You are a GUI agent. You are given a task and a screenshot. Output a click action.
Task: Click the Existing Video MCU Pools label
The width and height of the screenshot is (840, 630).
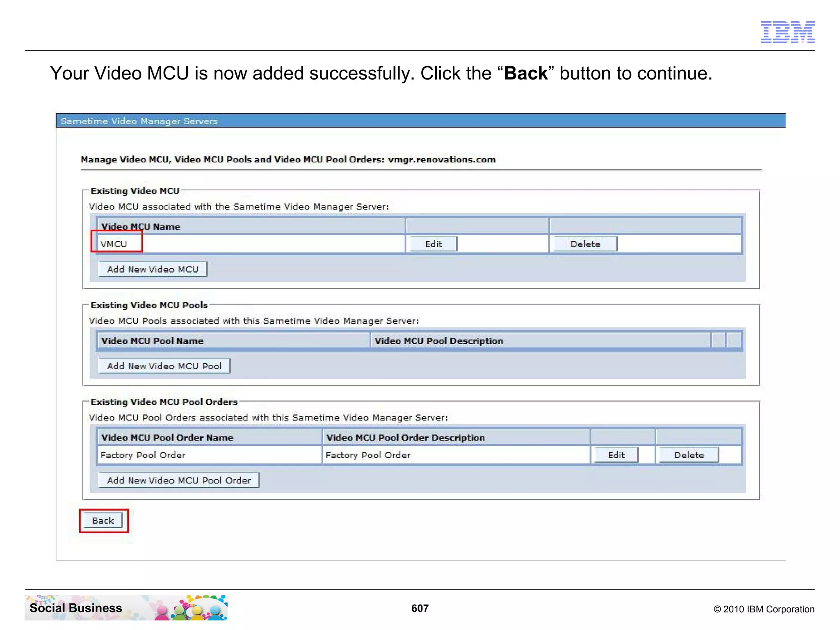(x=149, y=305)
